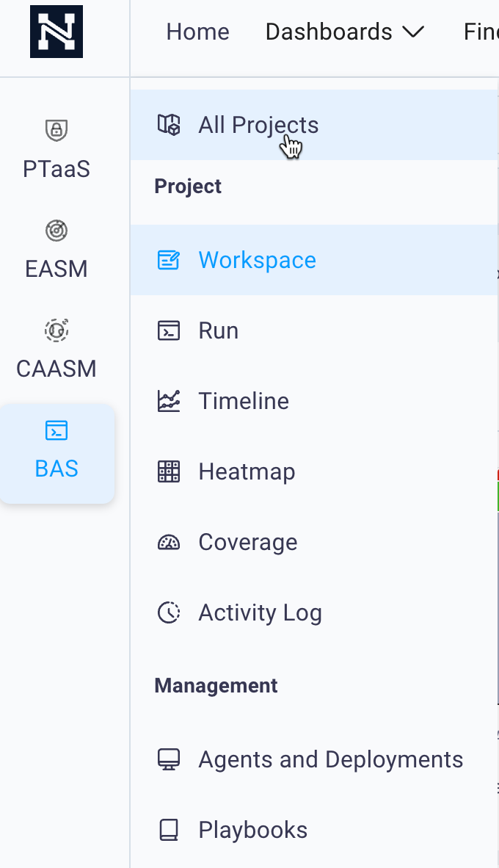499x868 pixels.
Task: Open Agents and Deployments label
Action: [331, 759]
